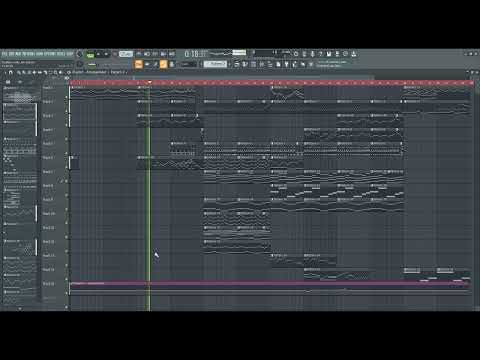Select the Track 1 header label
This screenshot has height=360, width=480.
pos(48,88)
